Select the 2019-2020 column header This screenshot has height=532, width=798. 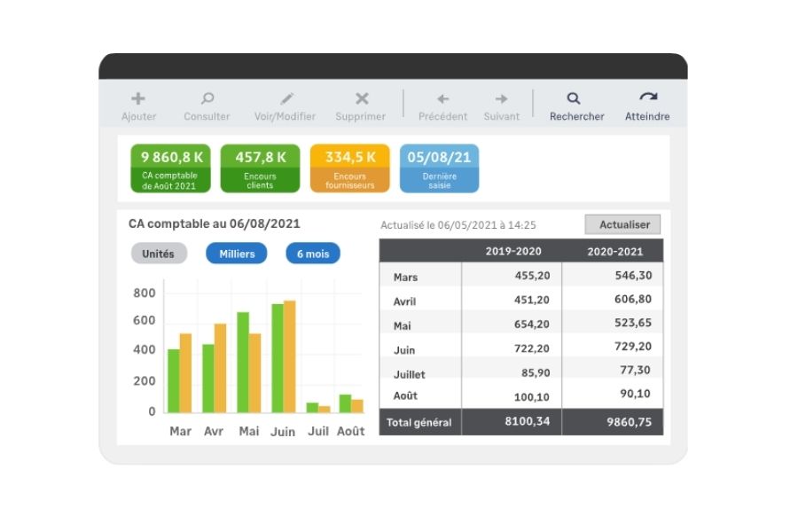pos(512,251)
